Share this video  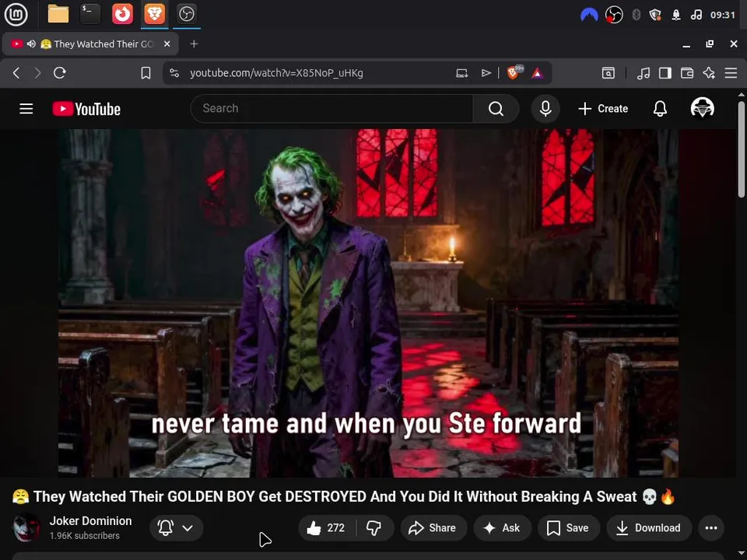pos(433,527)
